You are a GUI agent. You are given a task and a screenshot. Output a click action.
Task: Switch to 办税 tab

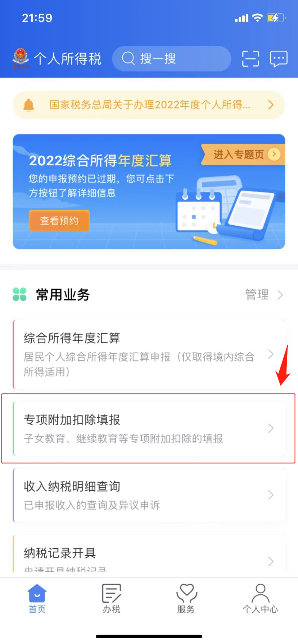pos(112,598)
